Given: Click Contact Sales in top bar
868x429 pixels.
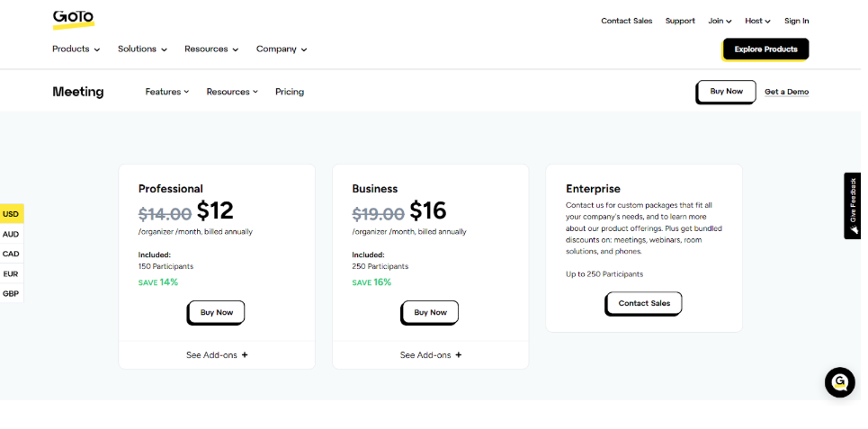Looking at the screenshot, I should 627,21.
